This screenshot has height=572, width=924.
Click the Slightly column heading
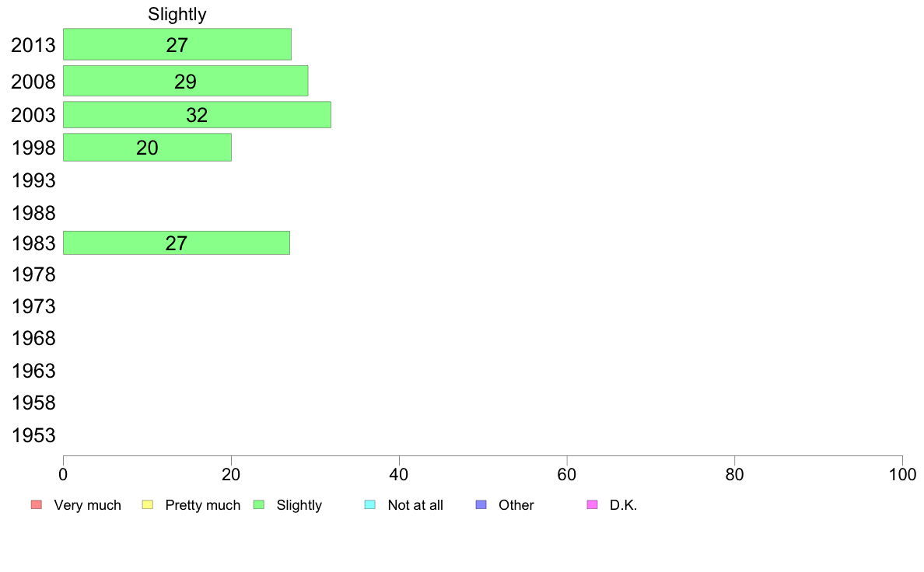pos(177,14)
